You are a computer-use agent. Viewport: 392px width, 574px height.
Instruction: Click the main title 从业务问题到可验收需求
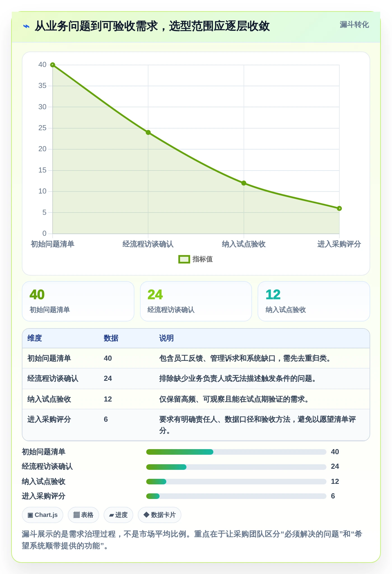152,26
